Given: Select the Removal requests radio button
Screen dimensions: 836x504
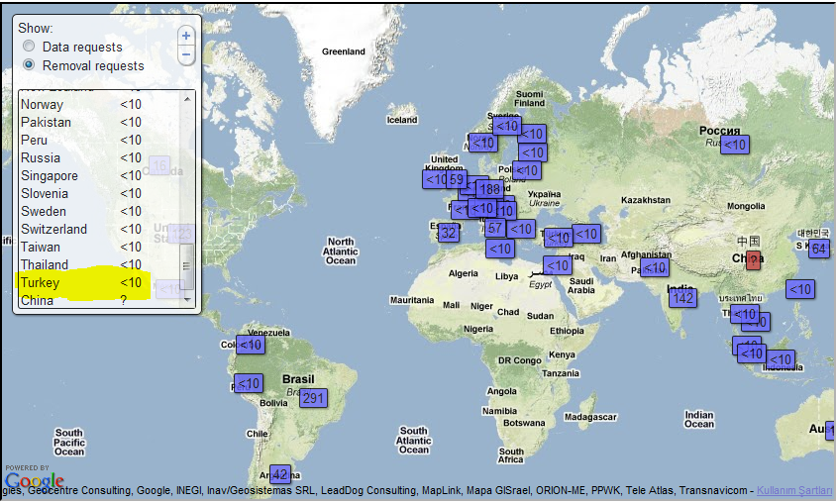Looking at the screenshot, I should click(x=30, y=65).
